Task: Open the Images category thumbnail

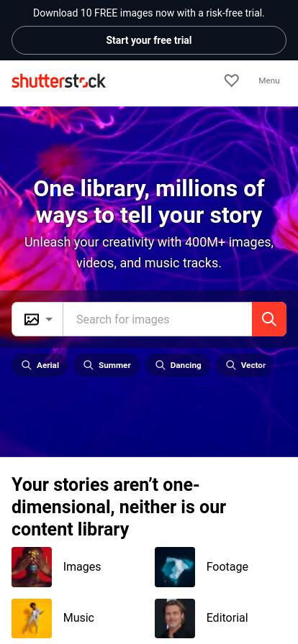Action: [32, 567]
